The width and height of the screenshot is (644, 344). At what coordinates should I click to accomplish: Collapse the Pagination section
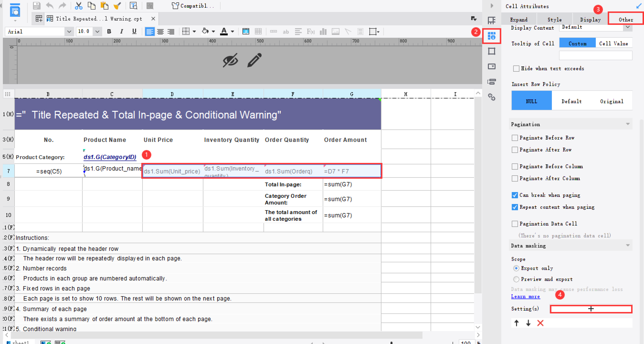pos(628,124)
